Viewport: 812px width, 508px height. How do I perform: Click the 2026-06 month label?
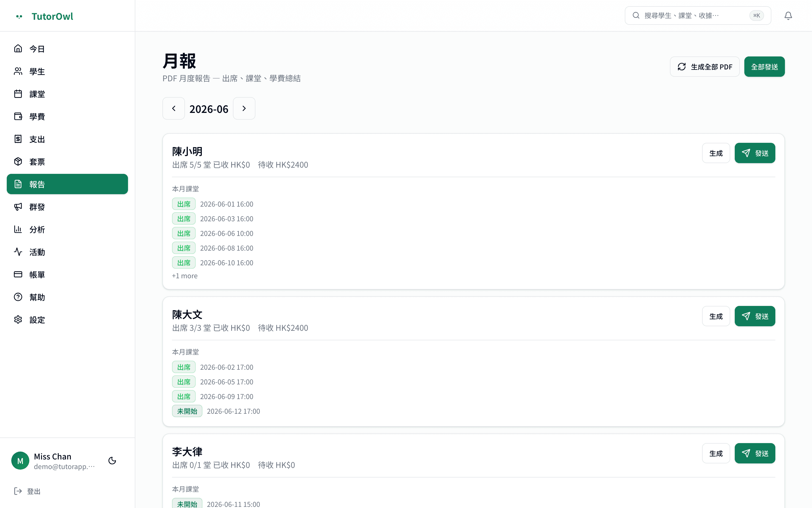209,109
